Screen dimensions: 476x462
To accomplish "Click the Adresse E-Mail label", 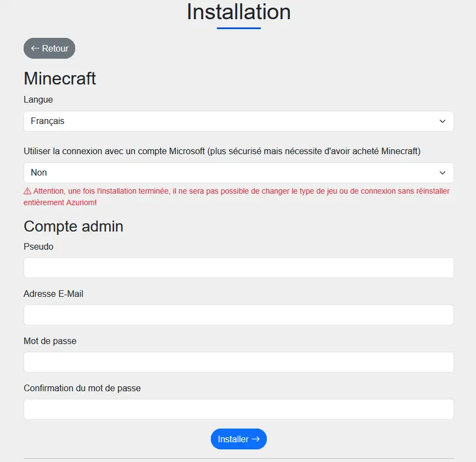I will (x=53, y=294).
